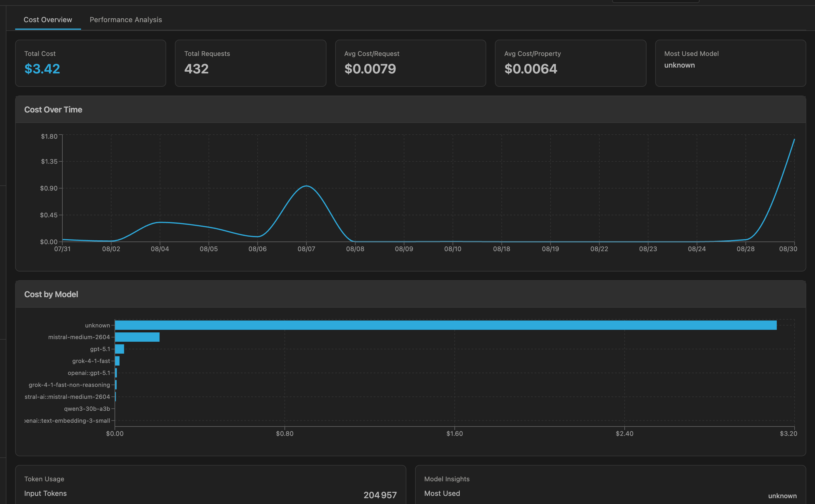Click the 'Most Used' row in Model Insights
Image resolution: width=815 pixels, height=504 pixels.
[610, 494]
